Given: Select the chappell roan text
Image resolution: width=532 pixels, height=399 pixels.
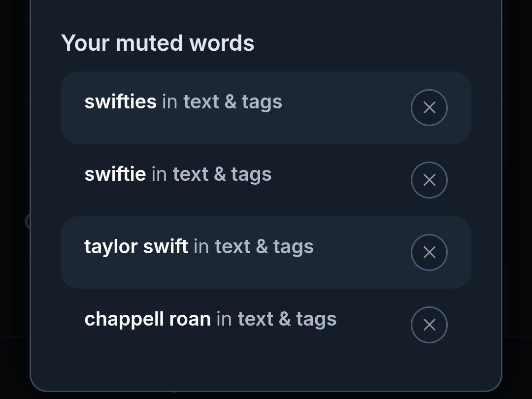Looking at the screenshot, I should (x=147, y=319).
